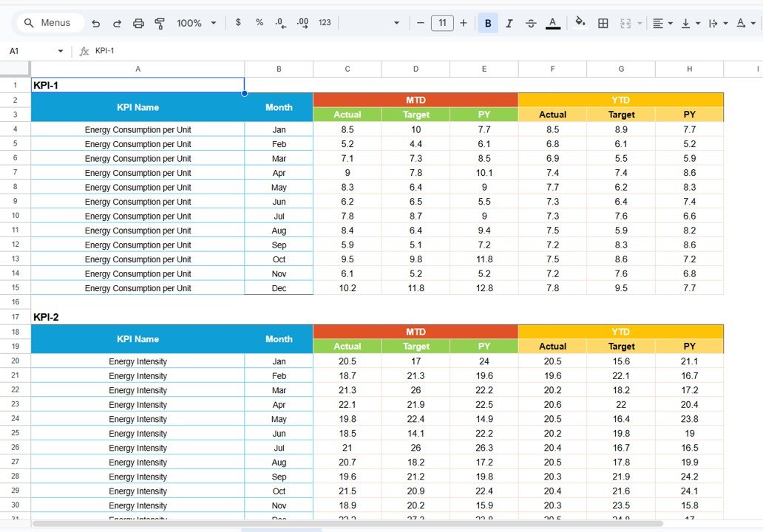Open the Borders tool

(603, 23)
